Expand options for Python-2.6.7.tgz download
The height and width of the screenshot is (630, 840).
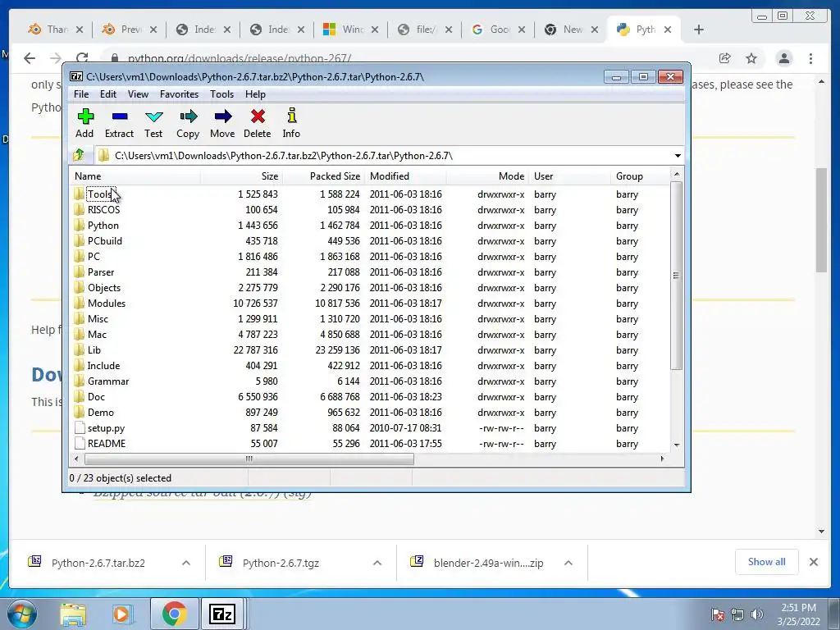(x=377, y=563)
